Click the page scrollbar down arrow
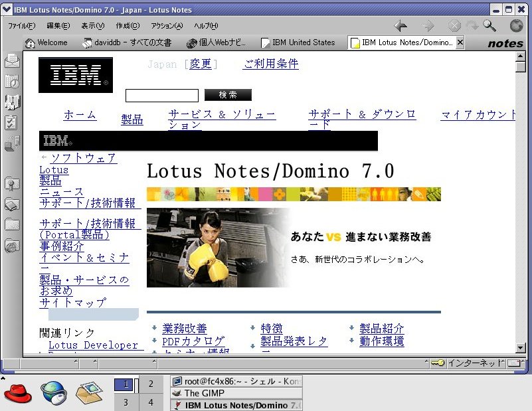 tap(521, 348)
